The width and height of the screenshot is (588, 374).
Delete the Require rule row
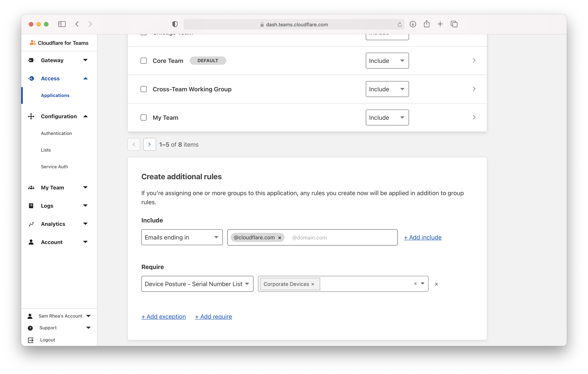click(436, 284)
